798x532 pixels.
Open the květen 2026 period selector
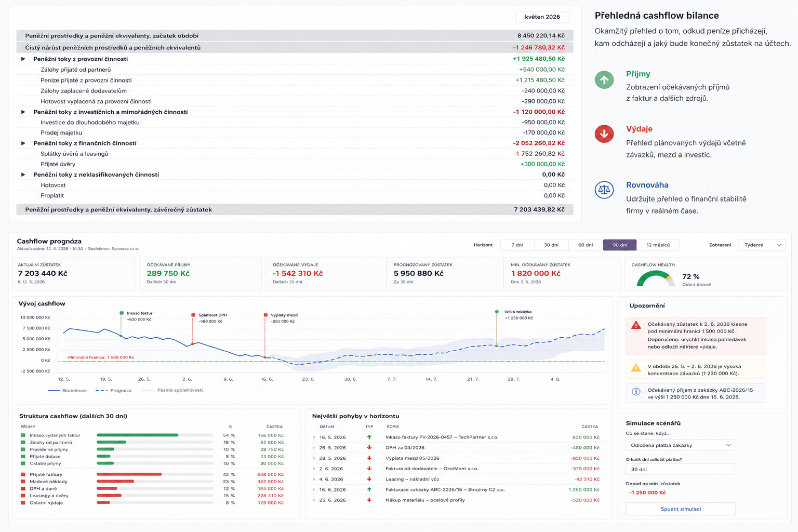[x=542, y=17]
